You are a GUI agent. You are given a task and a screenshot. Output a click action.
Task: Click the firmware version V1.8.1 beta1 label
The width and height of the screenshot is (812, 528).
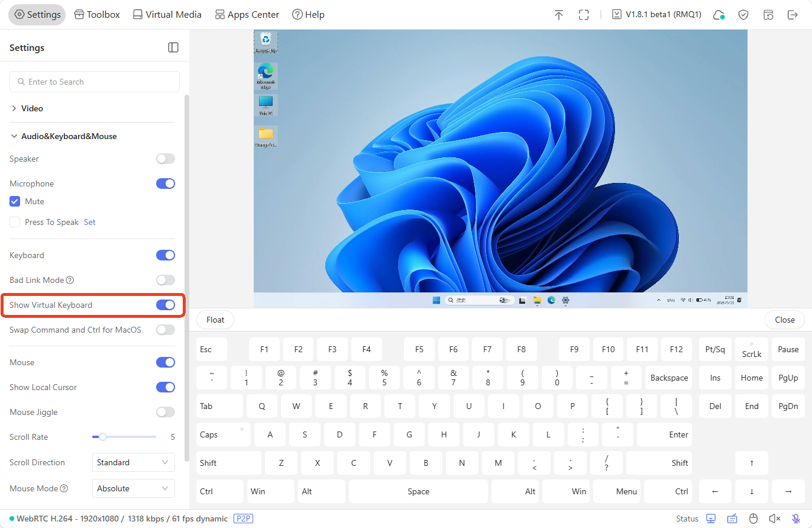(656, 14)
